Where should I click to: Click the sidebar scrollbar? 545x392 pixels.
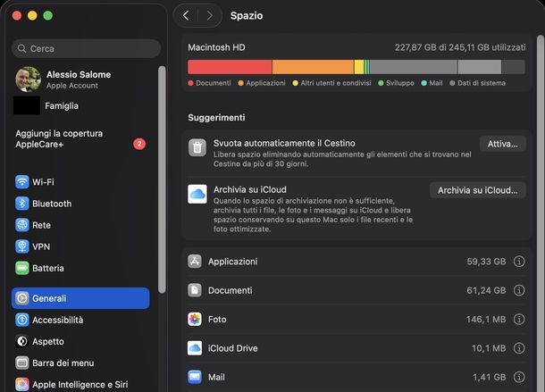tap(162, 179)
